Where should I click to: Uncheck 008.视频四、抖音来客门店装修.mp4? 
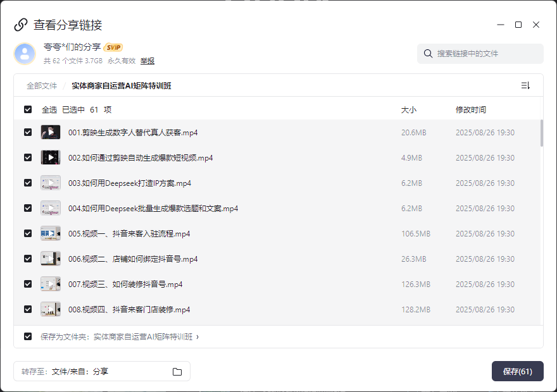click(28, 309)
